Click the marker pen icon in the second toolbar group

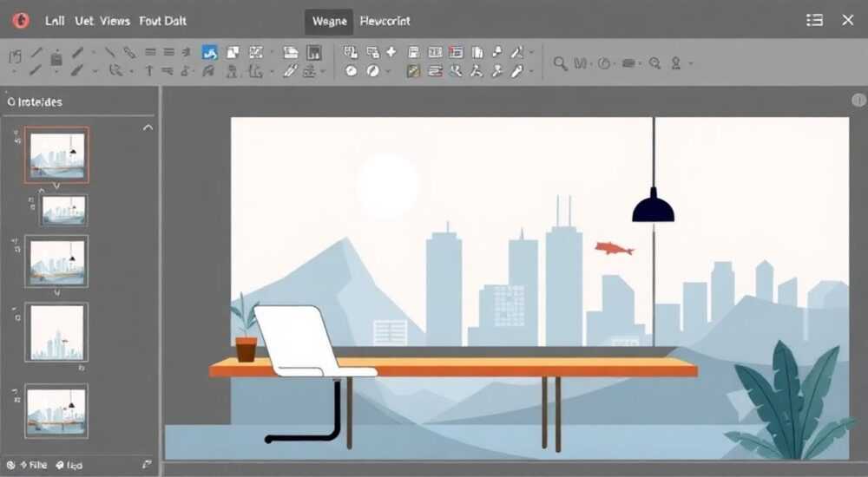(x=517, y=71)
